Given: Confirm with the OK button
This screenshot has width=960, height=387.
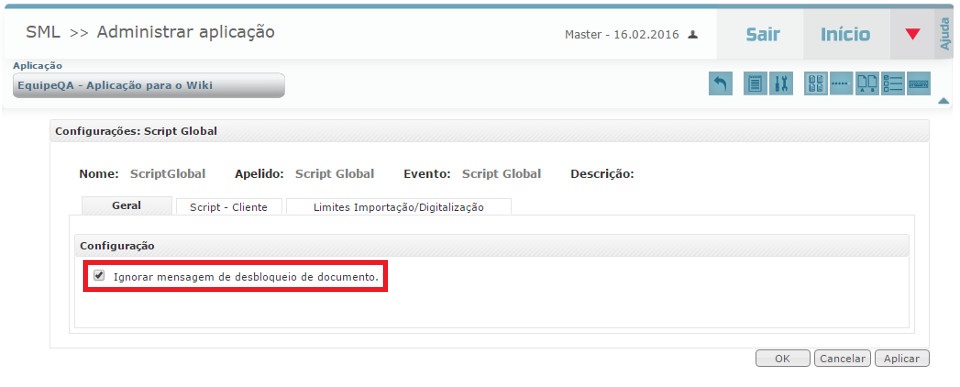Looking at the screenshot, I should (782, 359).
